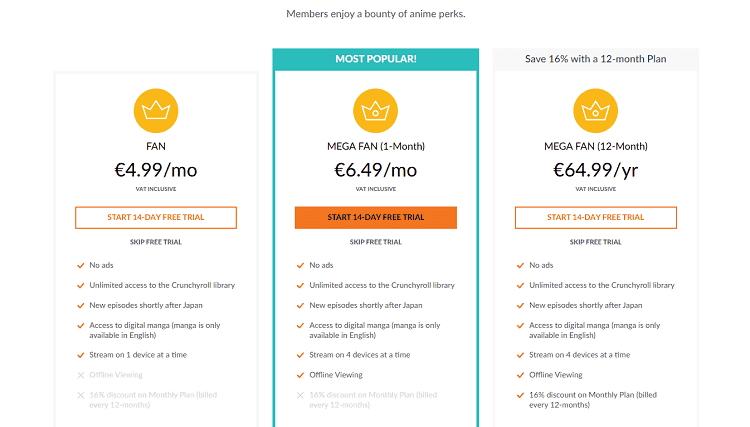Viewport: 750px width, 427px height.
Task: Click the X icon beside FAN Offline Viewing
Action: [81, 375]
